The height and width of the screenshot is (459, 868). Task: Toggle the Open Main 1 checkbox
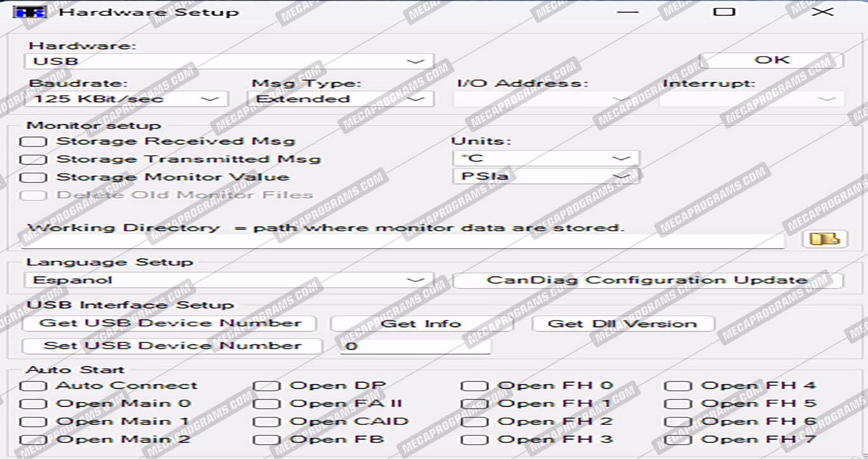click(34, 422)
